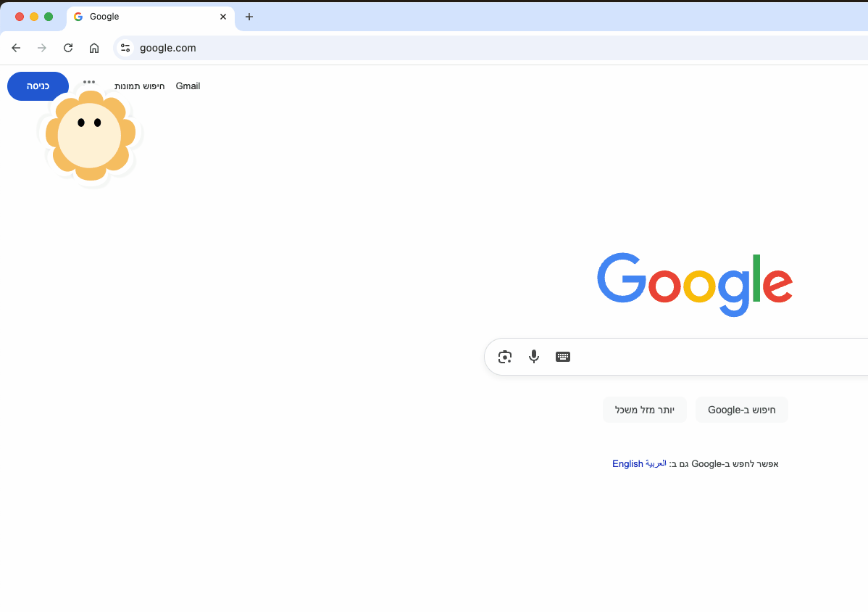Switch Google language to العربية

656,463
